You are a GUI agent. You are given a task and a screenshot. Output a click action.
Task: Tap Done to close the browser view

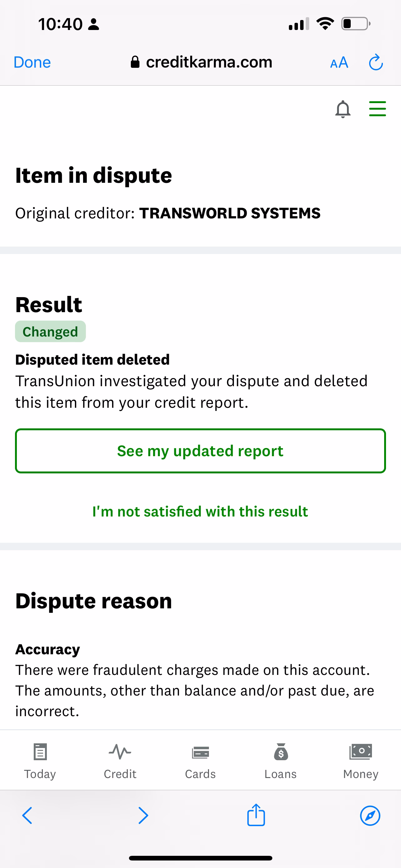click(32, 63)
